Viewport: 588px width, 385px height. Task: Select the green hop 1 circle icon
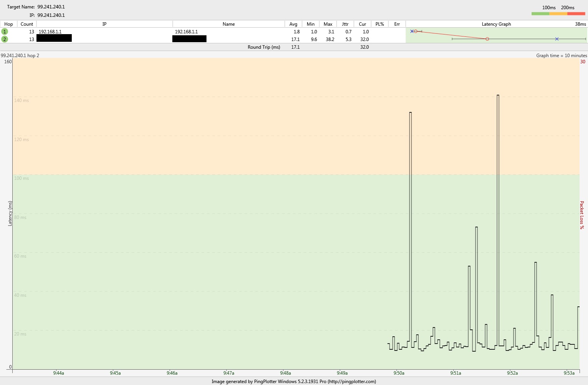click(x=5, y=32)
